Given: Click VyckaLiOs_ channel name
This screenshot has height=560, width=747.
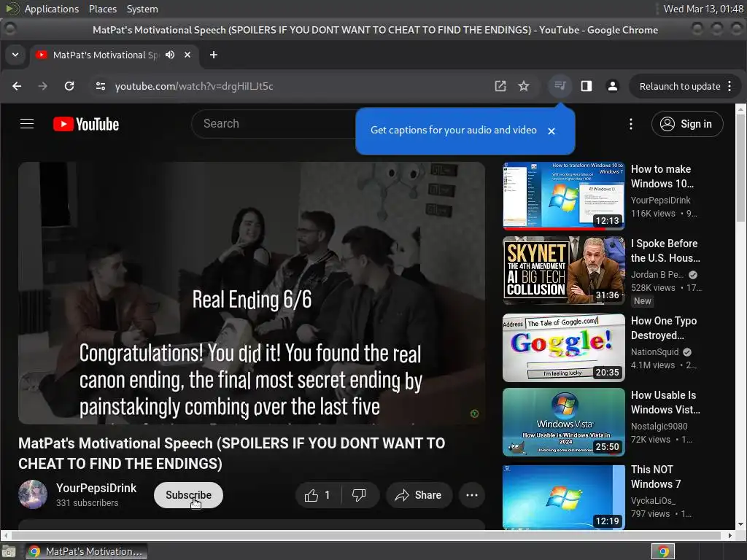Looking at the screenshot, I should coord(653,500).
